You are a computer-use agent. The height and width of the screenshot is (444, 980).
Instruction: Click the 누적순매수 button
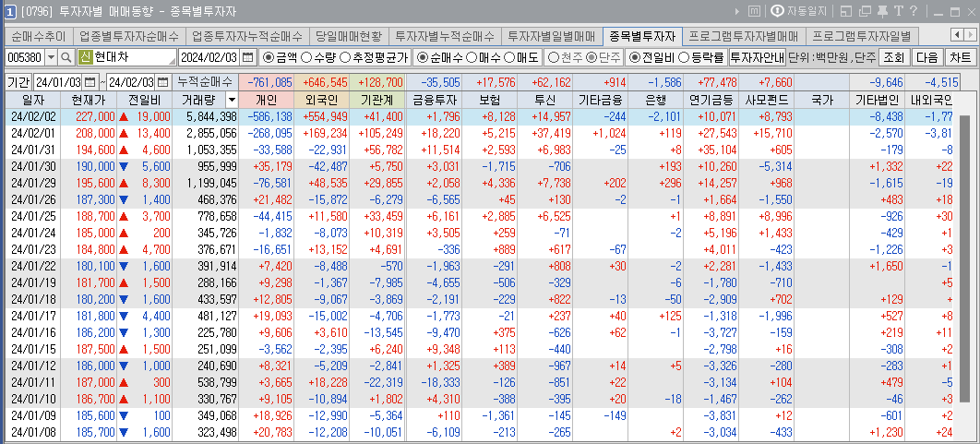(205, 82)
